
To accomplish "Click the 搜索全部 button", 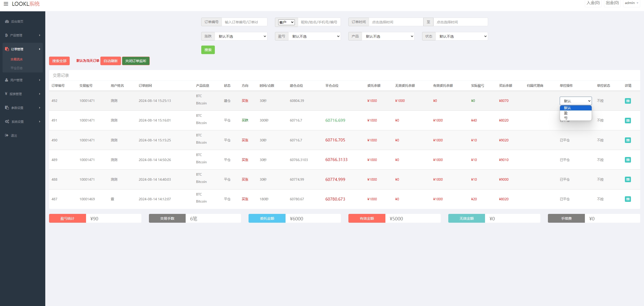I will click(59, 61).
